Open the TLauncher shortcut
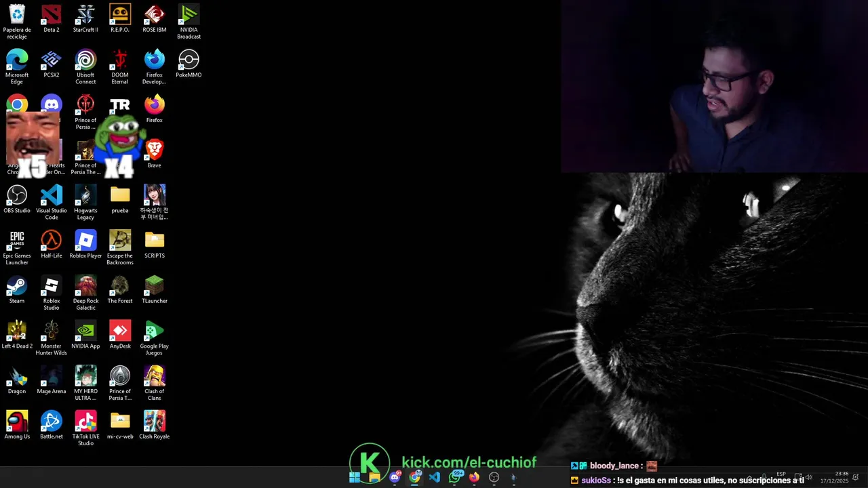The width and height of the screenshot is (868, 488). (x=155, y=289)
